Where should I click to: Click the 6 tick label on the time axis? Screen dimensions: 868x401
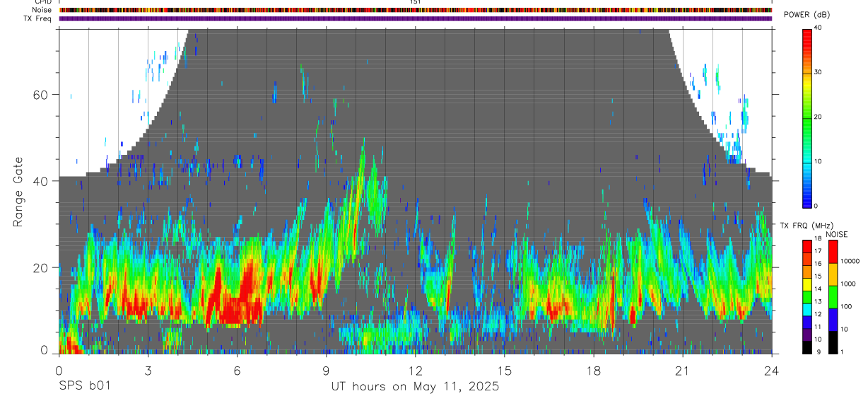coord(237,371)
